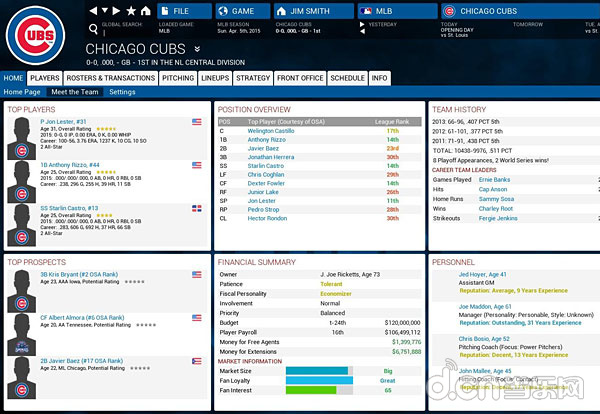Click the Fan Loyalty bar
The image size is (600, 414).
pyautogui.click(x=319, y=380)
